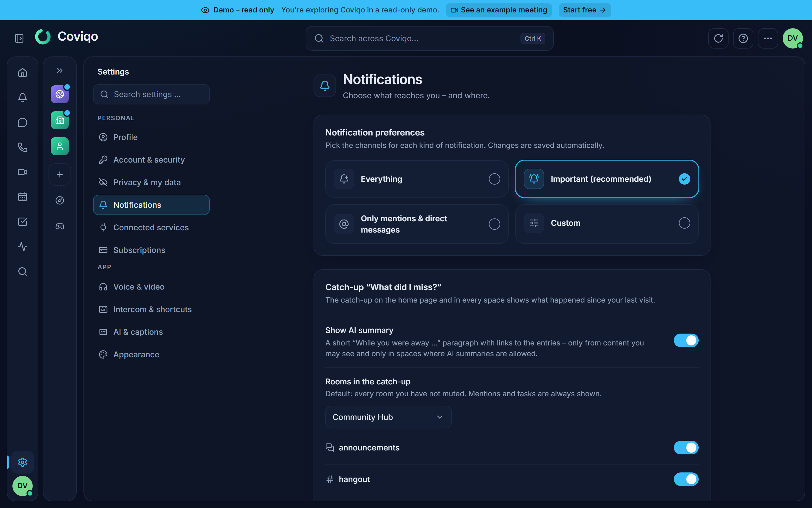Open Home from left rail

click(x=23, y=73)
